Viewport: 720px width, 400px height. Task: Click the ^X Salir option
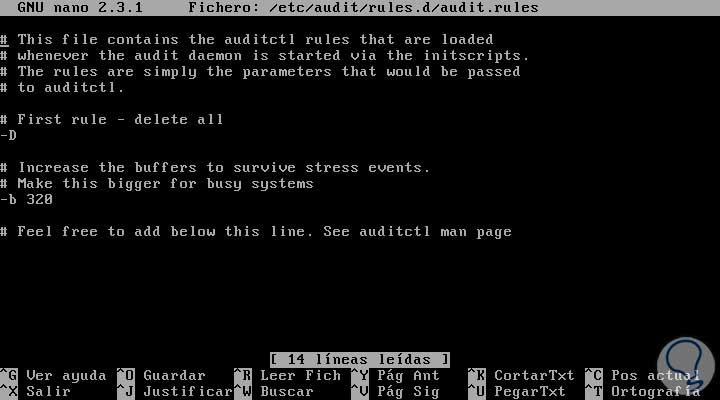coord(35,392)
